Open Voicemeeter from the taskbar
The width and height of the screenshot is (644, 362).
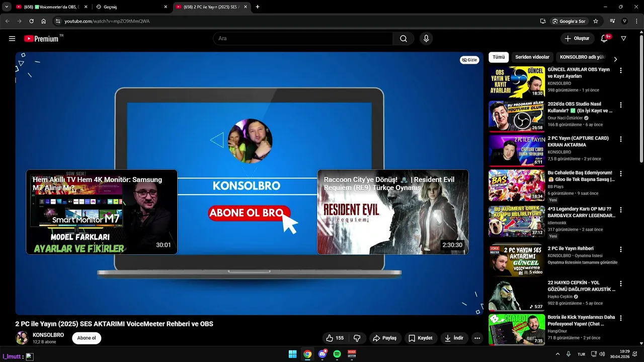pyautogui.click(x=352, y=354)
